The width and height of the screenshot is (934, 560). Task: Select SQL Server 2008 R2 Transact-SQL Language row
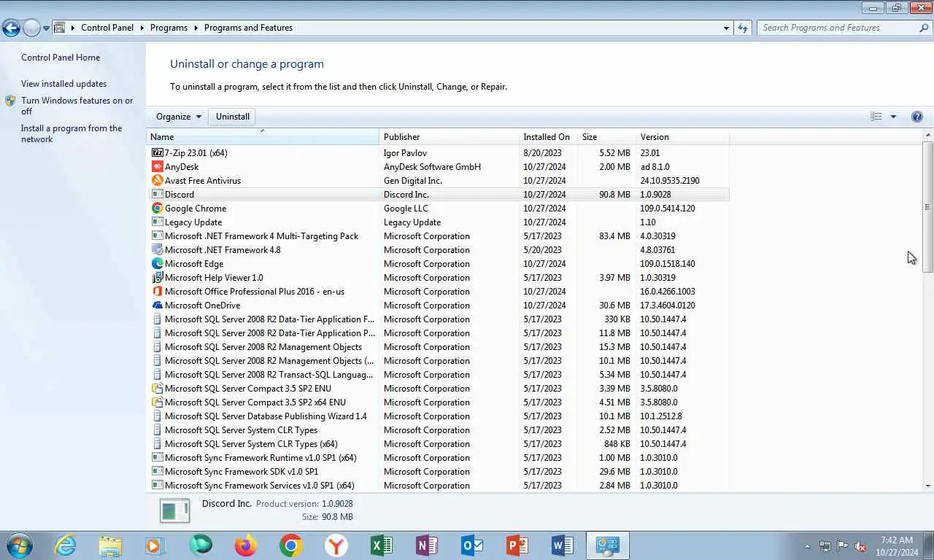click(438, 375)
